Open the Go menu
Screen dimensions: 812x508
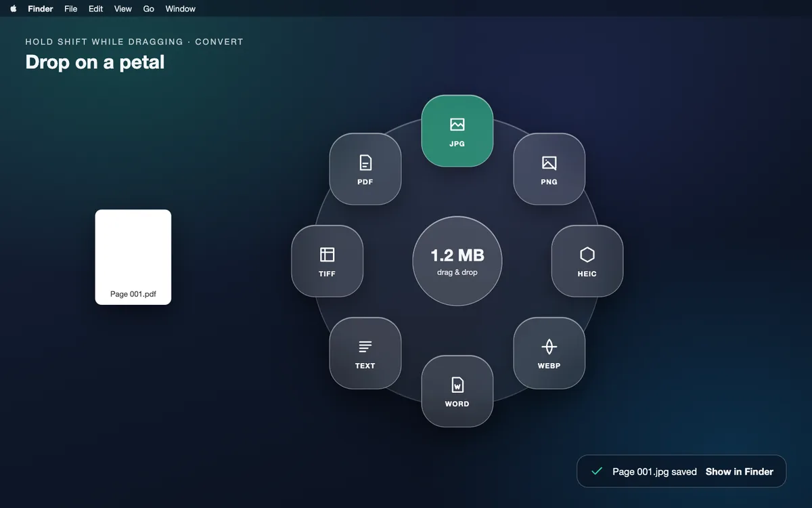(x=149, y=9)
